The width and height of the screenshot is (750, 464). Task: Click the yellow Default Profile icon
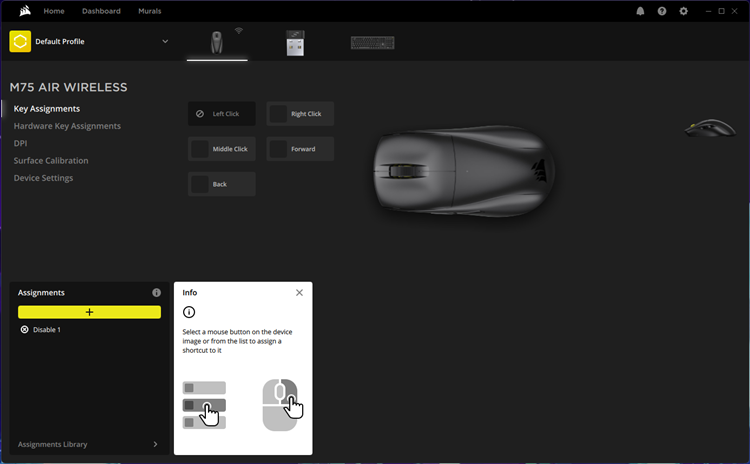tap(20, 42)
